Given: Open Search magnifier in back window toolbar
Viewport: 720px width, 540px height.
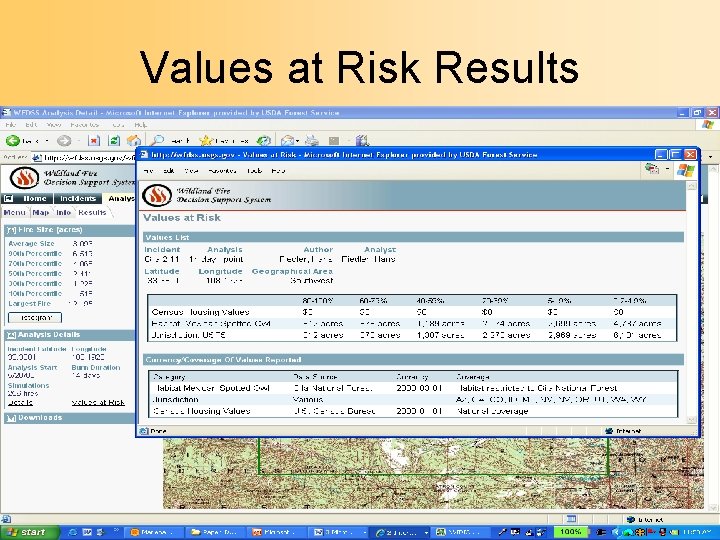Looking at the screenshot, I should tap(158, 140).
